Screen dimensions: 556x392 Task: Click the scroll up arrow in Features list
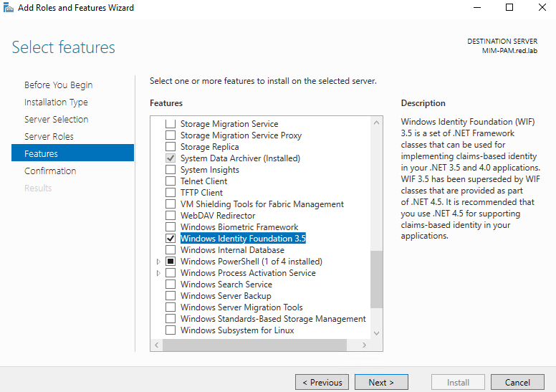(376, 123)
